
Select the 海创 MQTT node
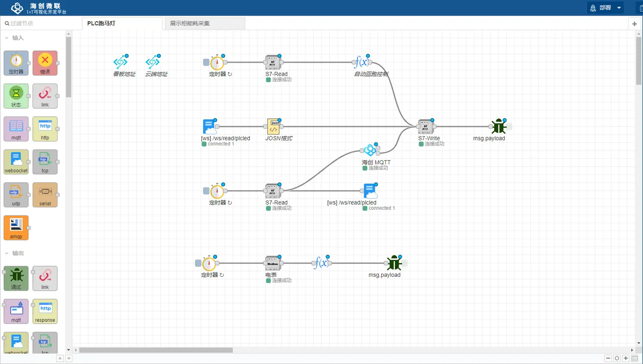tap(370, 150)
